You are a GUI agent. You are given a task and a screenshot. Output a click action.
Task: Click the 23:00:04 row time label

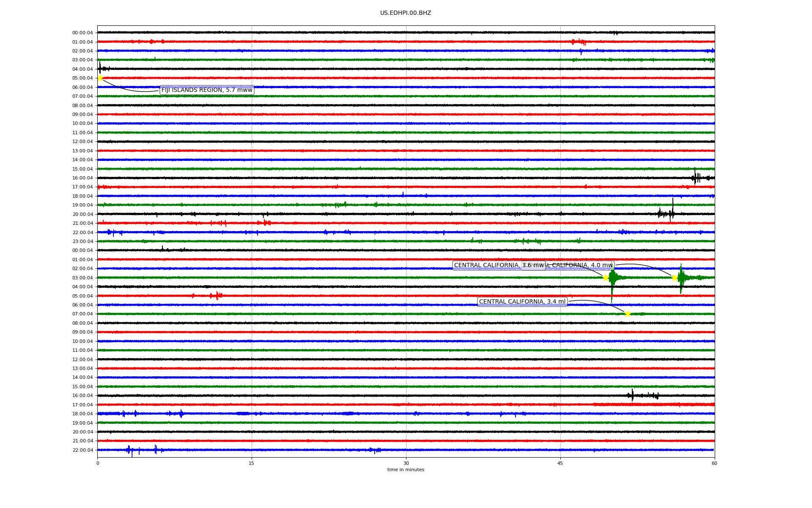coord(82,241)
